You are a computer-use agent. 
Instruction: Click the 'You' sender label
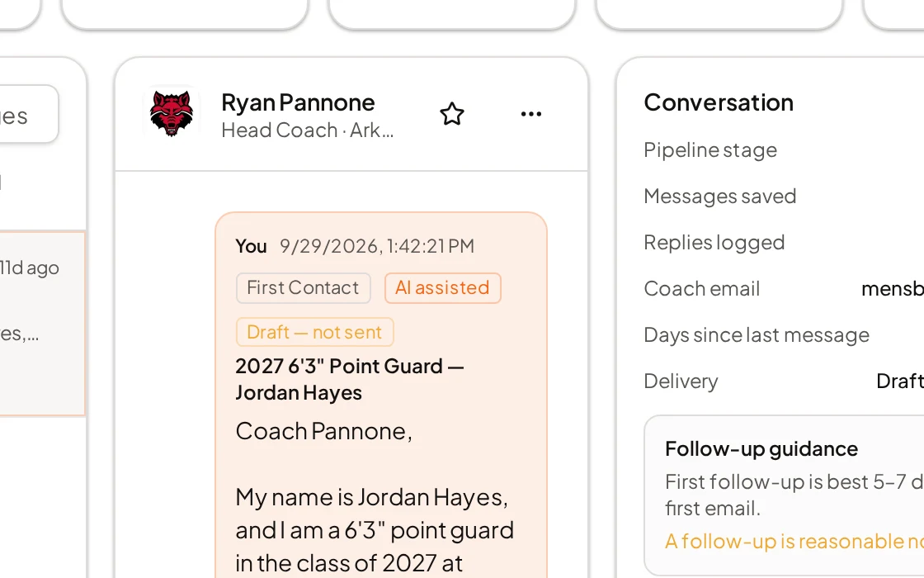pos(251,246)
